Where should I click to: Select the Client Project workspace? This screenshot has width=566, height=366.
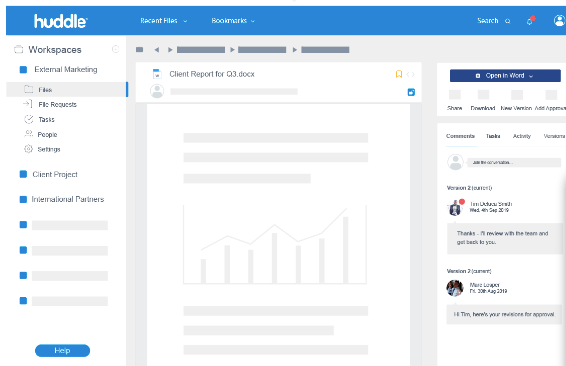[55, 174]
